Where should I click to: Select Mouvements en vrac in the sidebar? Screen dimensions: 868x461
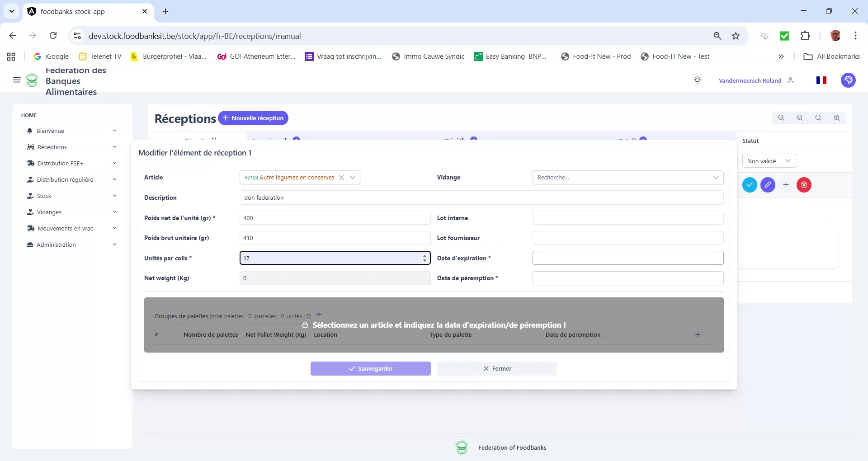(65, 228)
